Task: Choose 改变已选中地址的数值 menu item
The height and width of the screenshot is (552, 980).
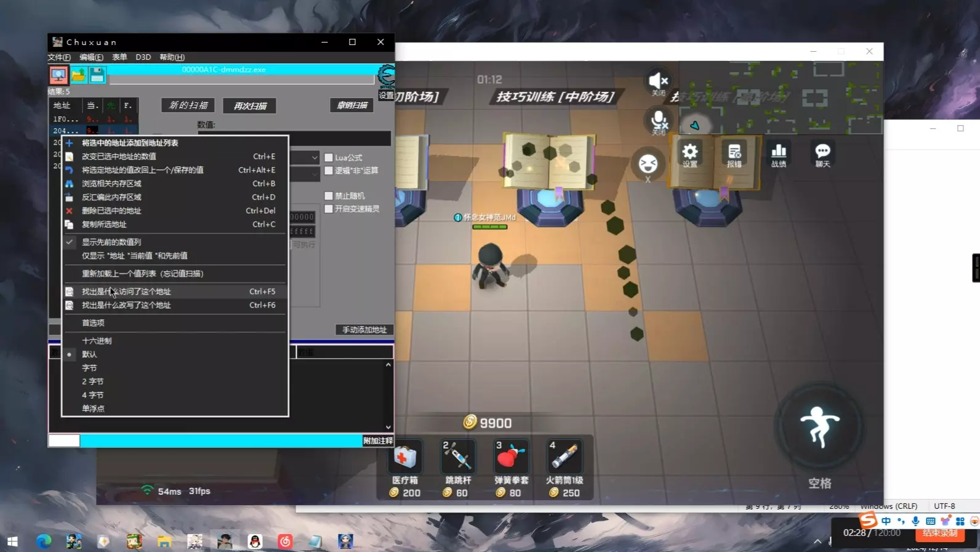Action: [175, 156]
